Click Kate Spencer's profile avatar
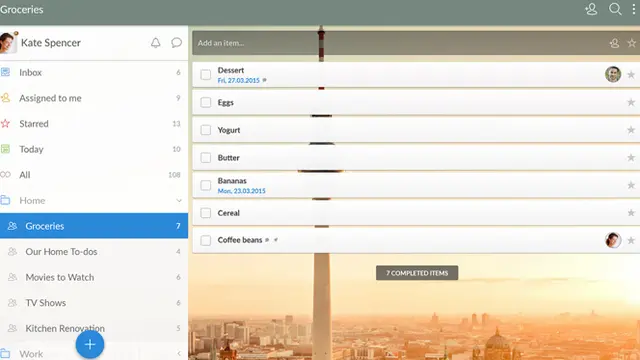This screenshot has height=360, width=640. pos(8,42)
